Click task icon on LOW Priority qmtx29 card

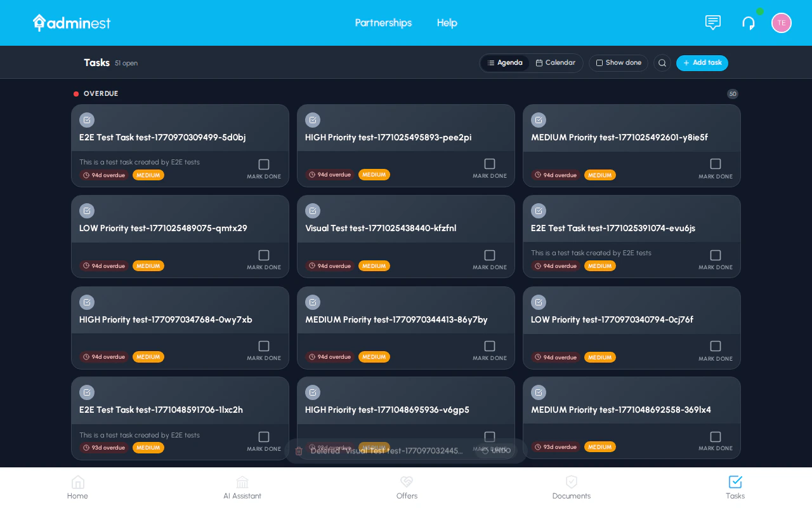pyautogui.click(x=87, y=211)
